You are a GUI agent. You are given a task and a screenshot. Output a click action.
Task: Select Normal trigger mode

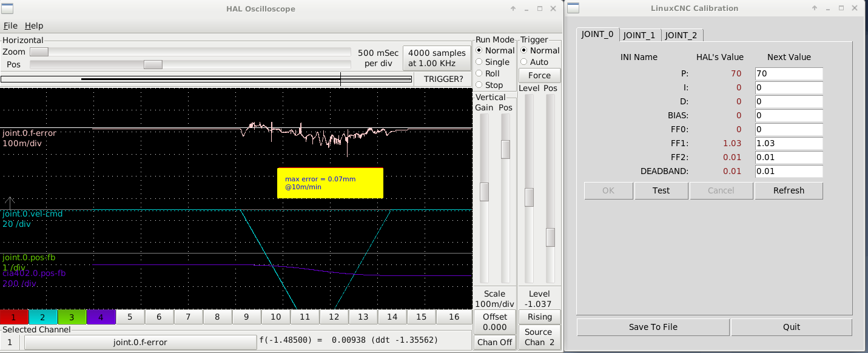coord(540,50)
